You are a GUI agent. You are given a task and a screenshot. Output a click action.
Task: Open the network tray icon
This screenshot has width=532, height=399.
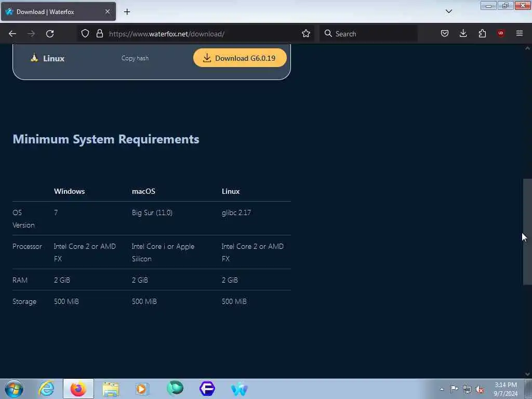click(x=467, y=389)
